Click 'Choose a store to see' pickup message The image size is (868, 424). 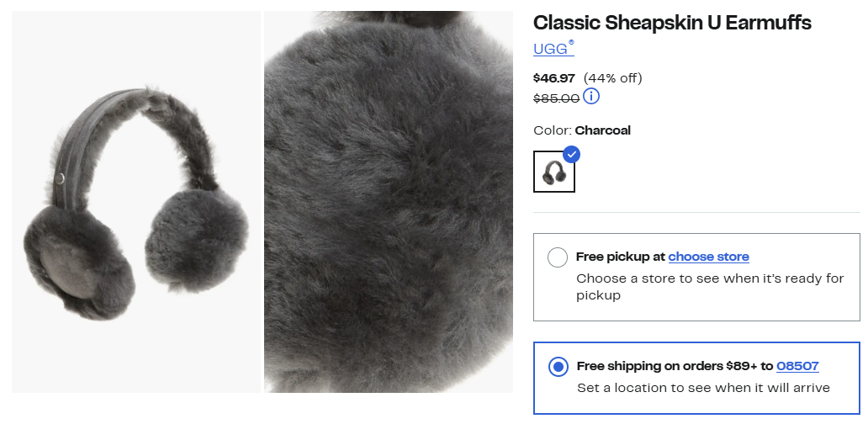(709, 278)
